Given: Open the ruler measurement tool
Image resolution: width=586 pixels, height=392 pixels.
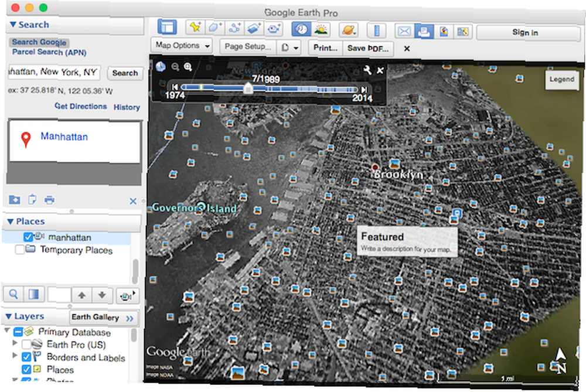Looking at the screenshot, I should 377,30.
